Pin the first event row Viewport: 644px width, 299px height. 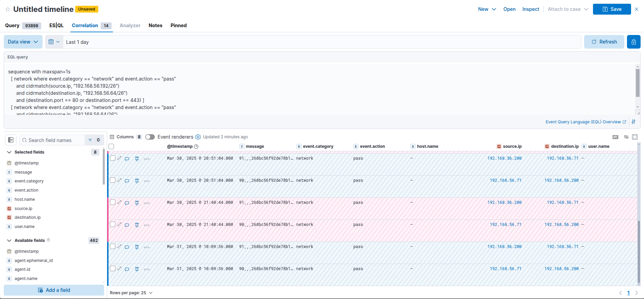pos(137,159)
